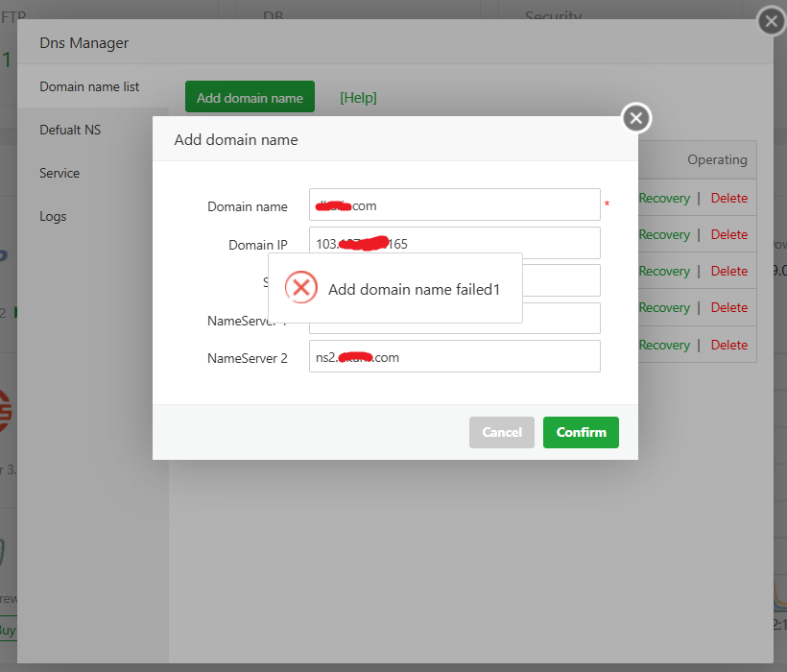The image size is (787, 672).
Task: Delete the first domain in the list
Action: click(x=728, y=198)
